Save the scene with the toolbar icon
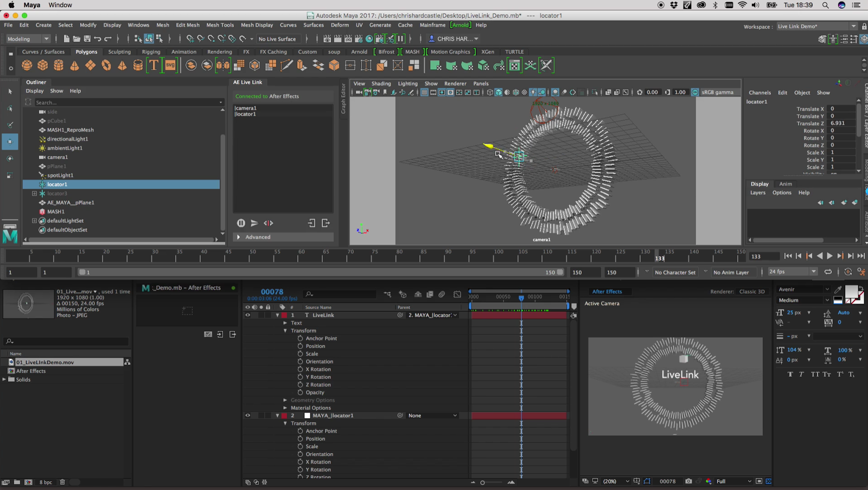This screenshot has height=490, width=868. (x=87, y=39)
